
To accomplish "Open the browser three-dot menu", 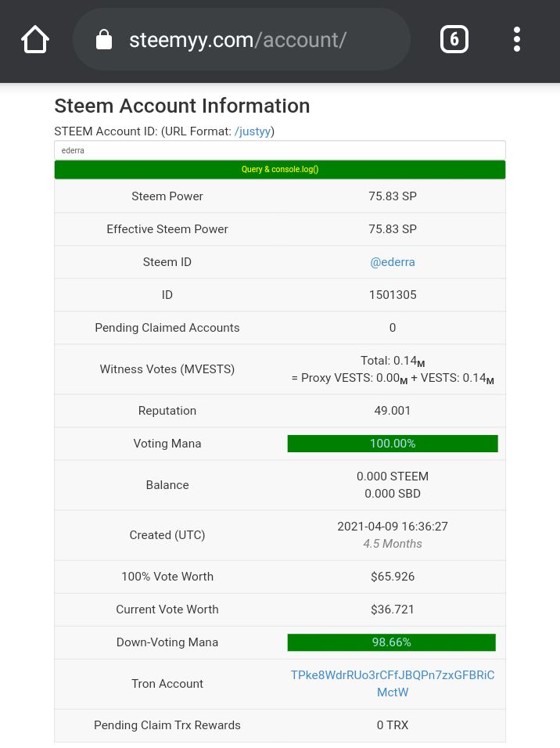I will [x=517, y=39].
